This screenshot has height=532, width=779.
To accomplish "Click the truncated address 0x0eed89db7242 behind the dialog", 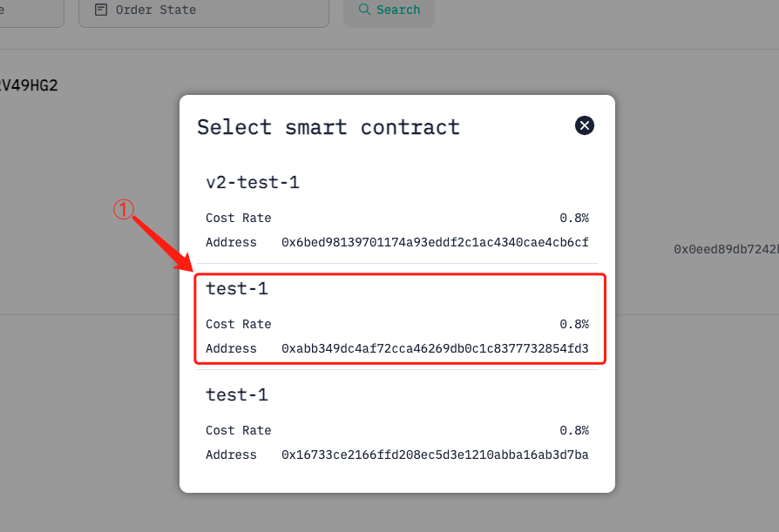I will point(724,247).
